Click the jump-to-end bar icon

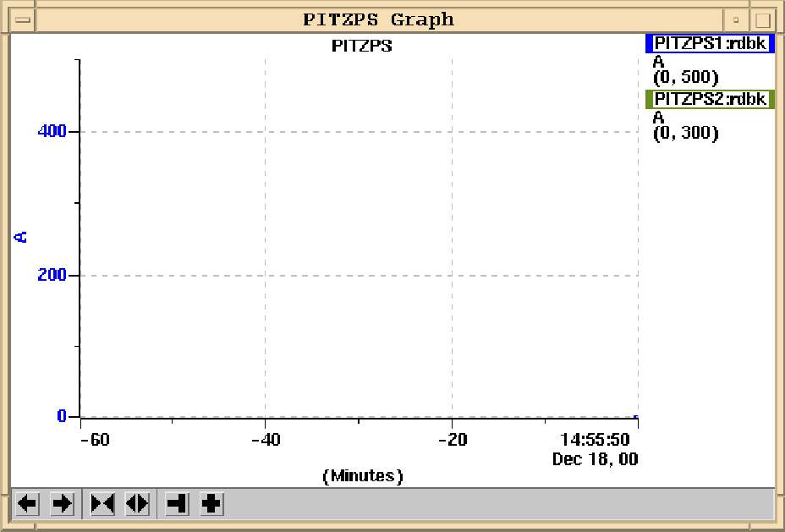(178, 503)
